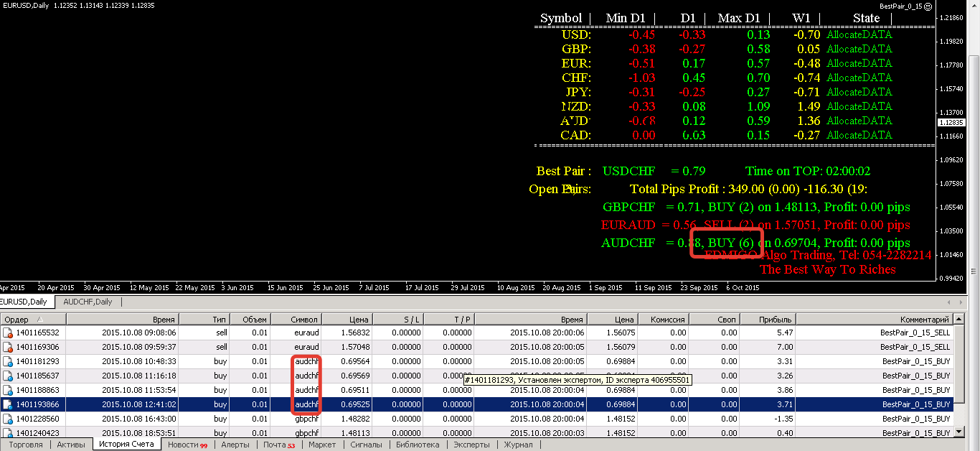Image resolution: width=980 pixels, height=451 pixels.
Task: Click the chart tabs scroll-left arrow
Action: tap(951, 302)
